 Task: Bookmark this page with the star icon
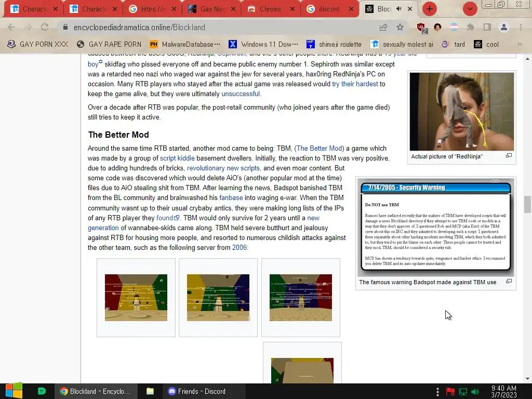click(x=400, y=27)
